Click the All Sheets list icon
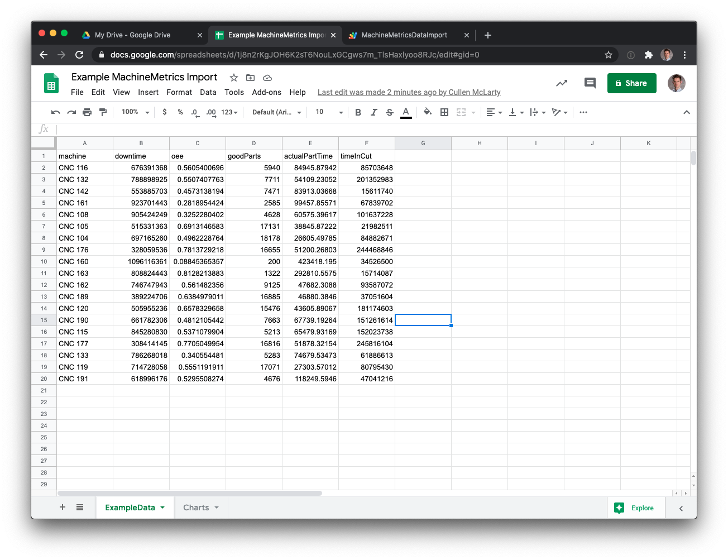The height and width of the screenshot is (560, 728). pos(80,508)
